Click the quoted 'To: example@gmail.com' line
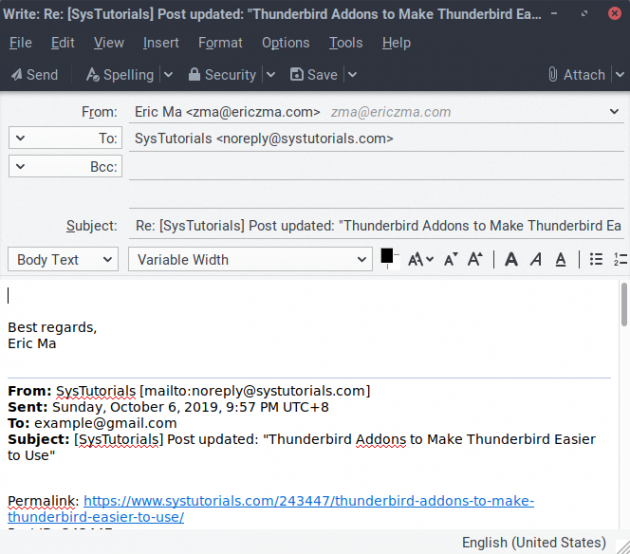This screenshot has height=554, width=630. pyautogui.click(x=92, y=423)
